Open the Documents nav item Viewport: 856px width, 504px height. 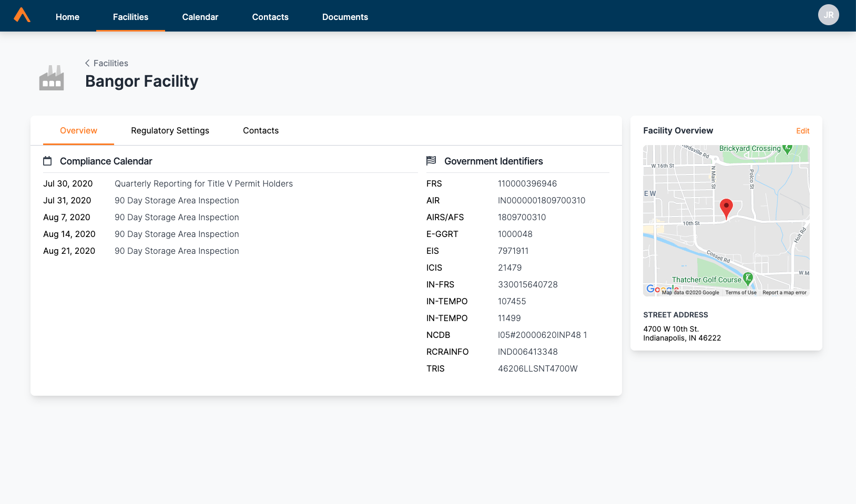[x=345, y=17]
